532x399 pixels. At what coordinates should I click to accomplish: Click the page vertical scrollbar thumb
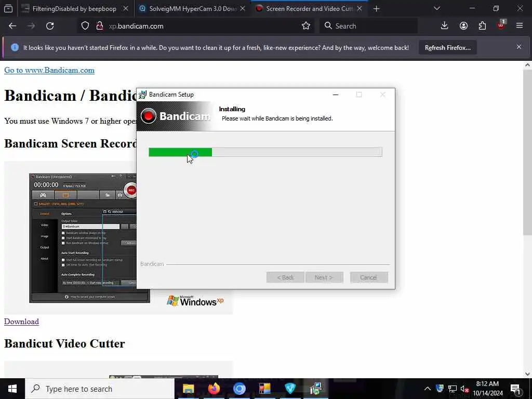pyautogui.click(x=527, y=152)
